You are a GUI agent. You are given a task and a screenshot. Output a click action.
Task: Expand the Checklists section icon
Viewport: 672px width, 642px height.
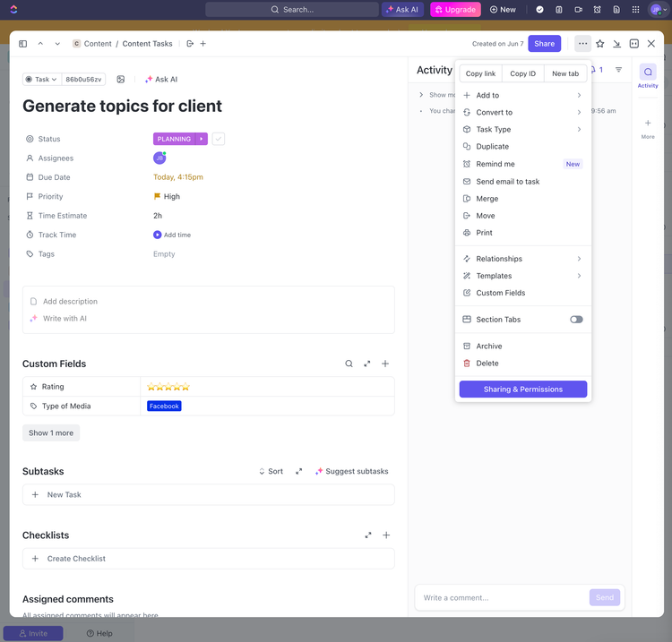tap(367, 535)
